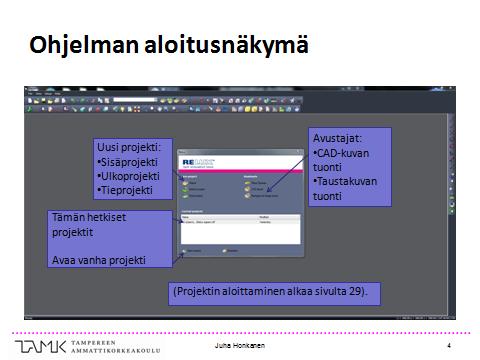Click the button right of Open project
The image size is (480, 360).
pos(231,251)
